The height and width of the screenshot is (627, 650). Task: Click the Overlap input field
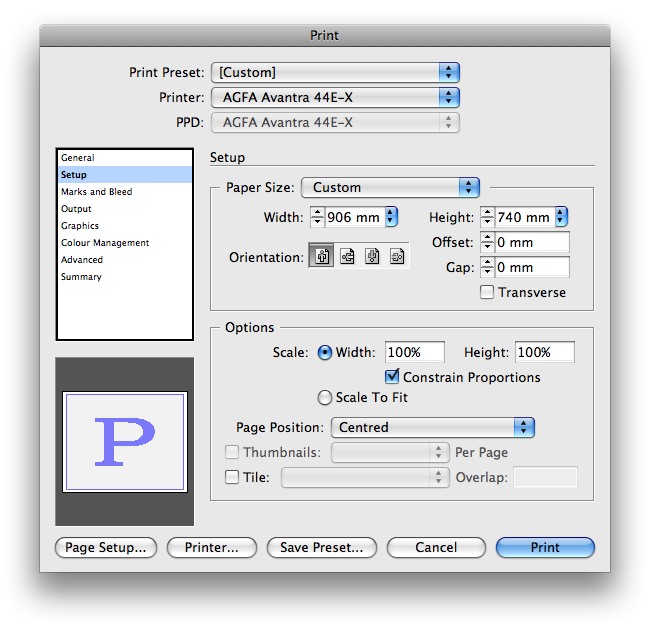point(545,477)
